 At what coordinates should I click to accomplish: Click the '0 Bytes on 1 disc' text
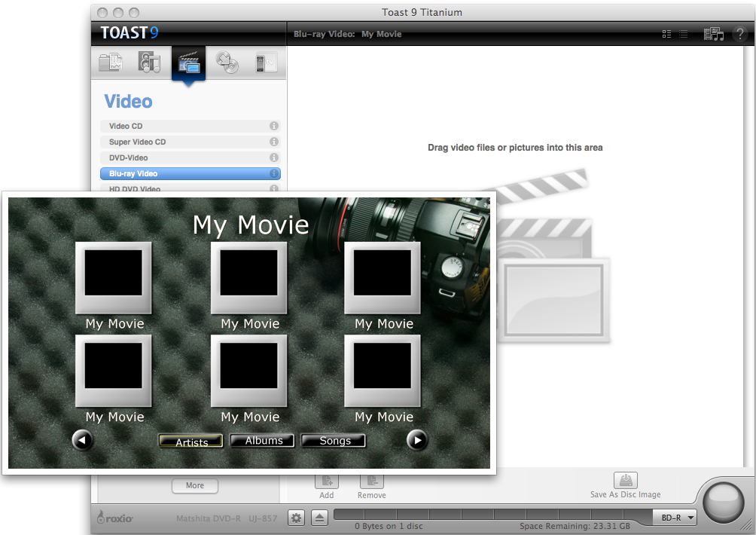[x=389, y=526]
